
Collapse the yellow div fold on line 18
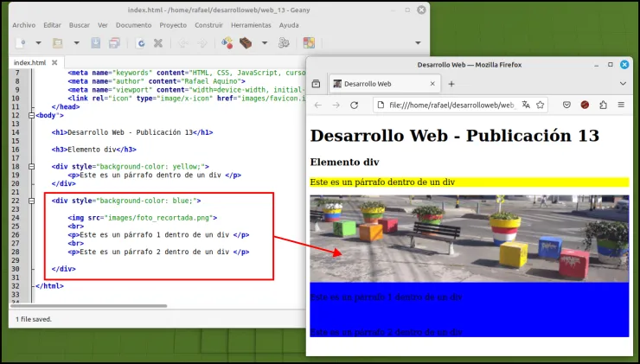coord(31,167)
